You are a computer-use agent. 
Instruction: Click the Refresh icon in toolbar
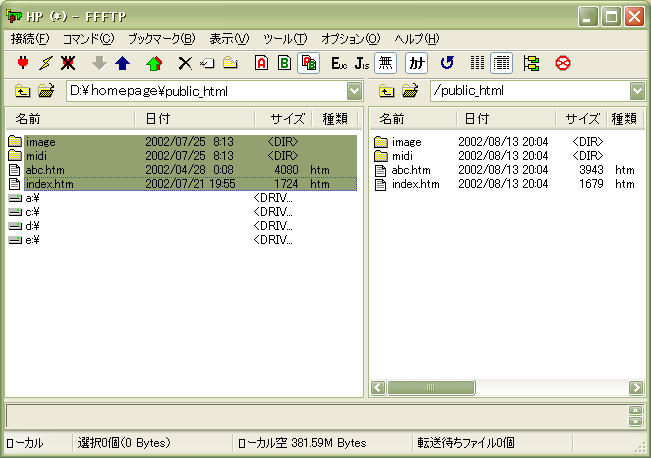pos(447,63)
